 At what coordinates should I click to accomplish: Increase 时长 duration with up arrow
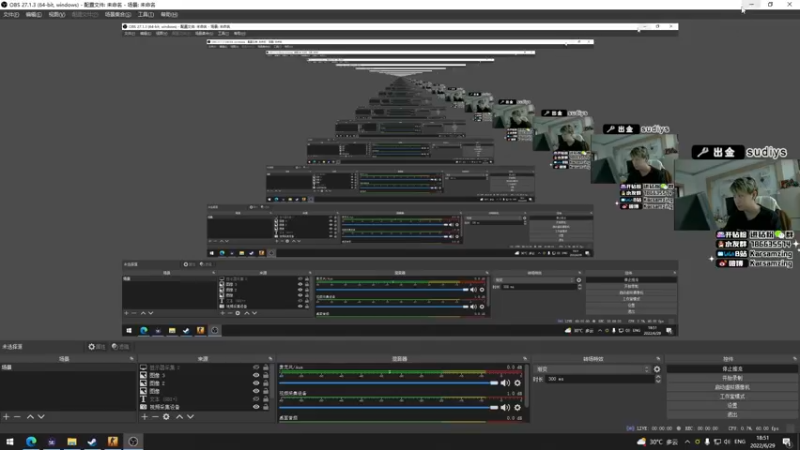coord(658,377)
